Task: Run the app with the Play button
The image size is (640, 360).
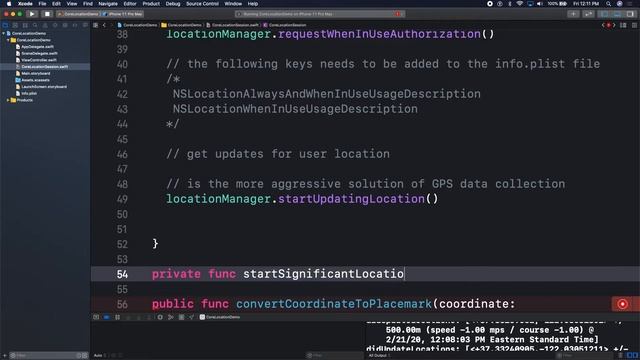Action: click(x=32, y=14)
